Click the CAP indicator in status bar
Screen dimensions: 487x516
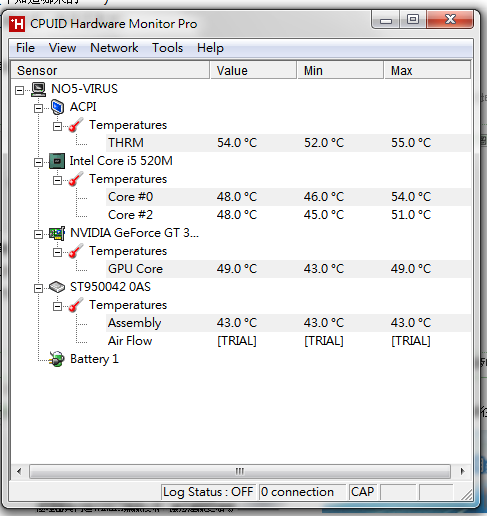363,492
